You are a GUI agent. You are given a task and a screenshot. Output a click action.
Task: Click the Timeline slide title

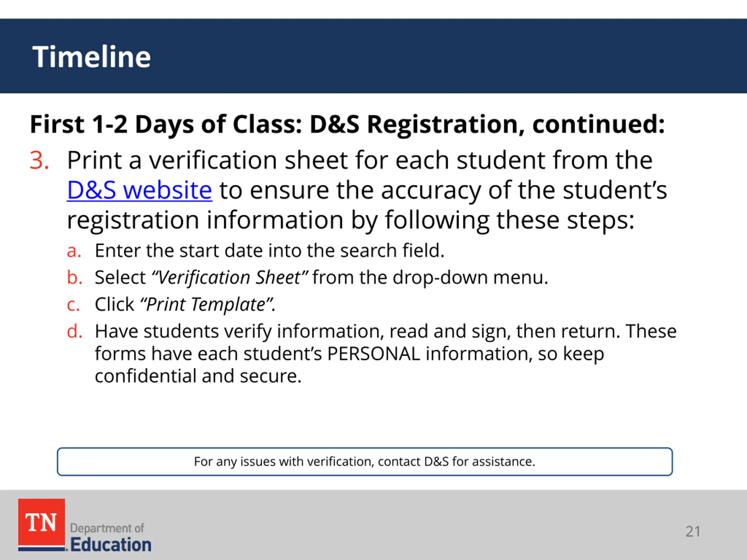[x=91, y=57]
